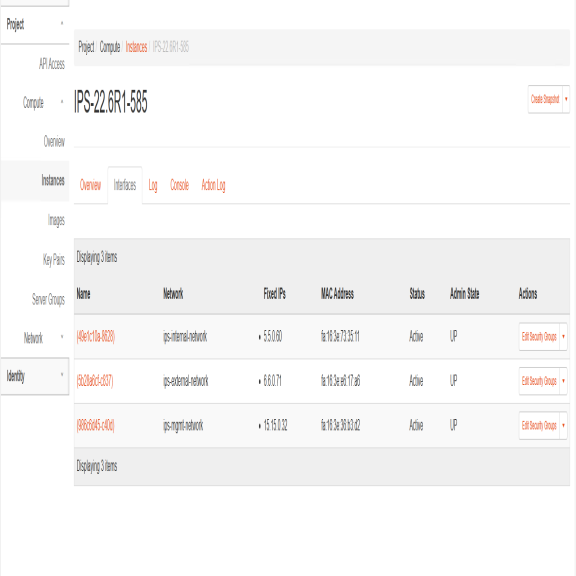Expand the Identity sidebar section
The width and height of the screenshot is (576, 576).
tap(35, 376)
